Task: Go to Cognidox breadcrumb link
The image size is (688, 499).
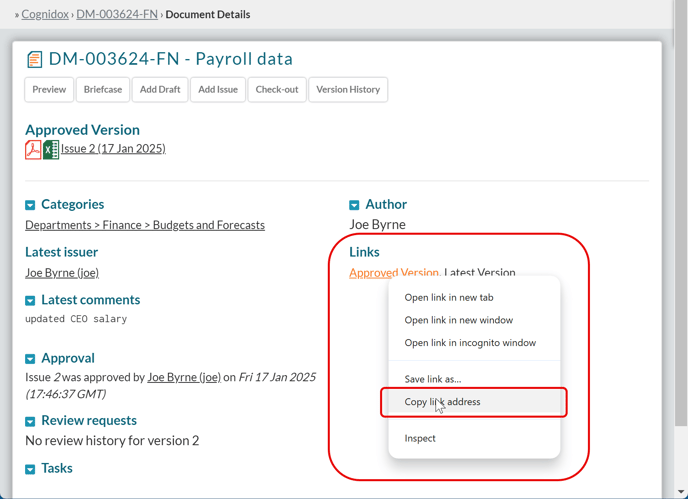Action: pos(45,15)
